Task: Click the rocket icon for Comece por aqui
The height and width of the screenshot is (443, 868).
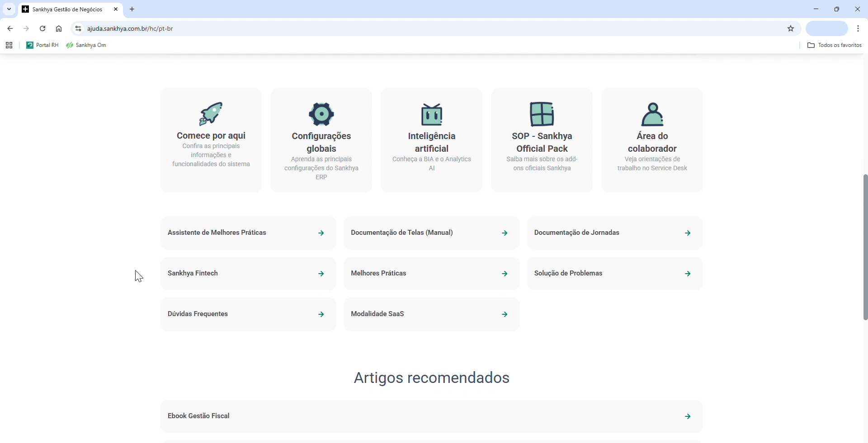Action: (211, 114)
